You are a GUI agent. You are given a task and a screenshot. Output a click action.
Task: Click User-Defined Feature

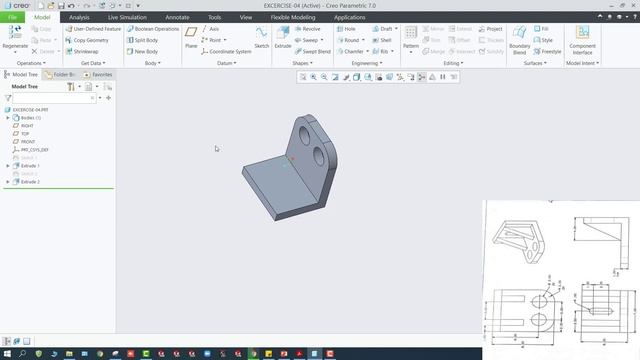point(93,29)
